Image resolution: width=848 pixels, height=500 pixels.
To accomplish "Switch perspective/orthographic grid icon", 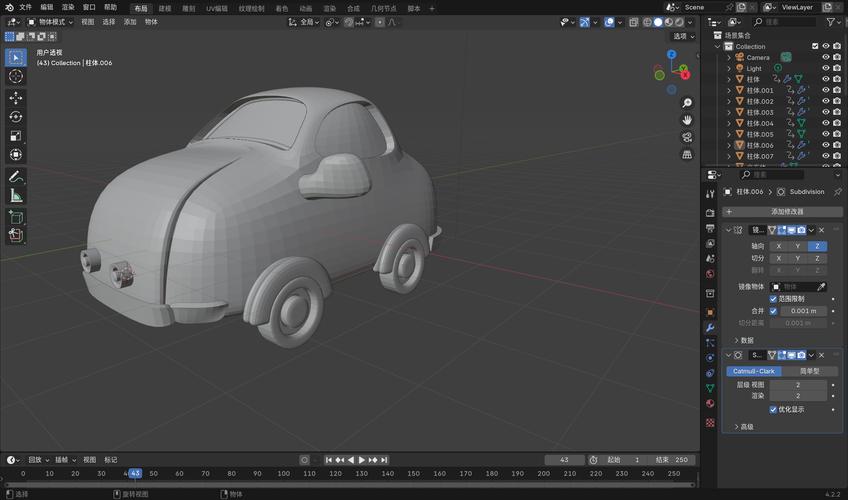I will (687, 155).
